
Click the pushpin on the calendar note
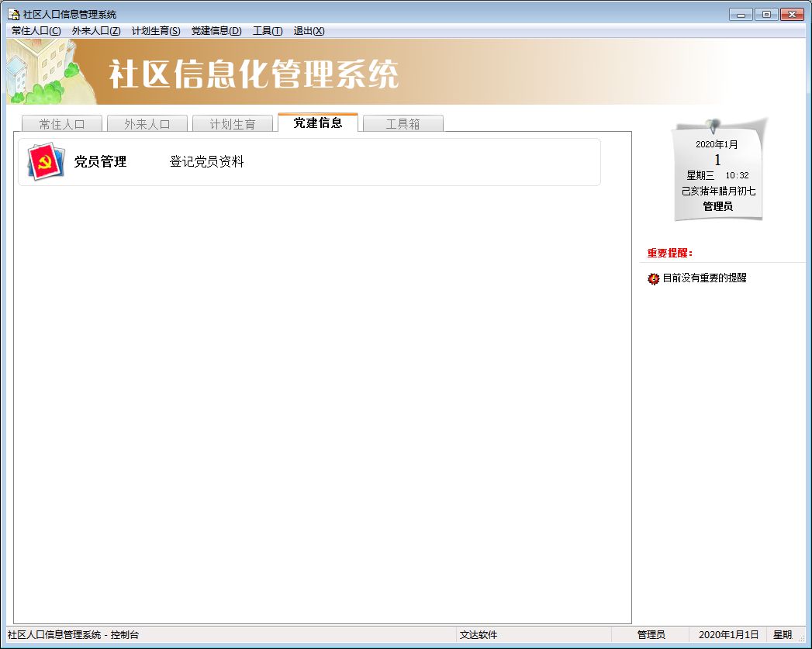click(710, 126)
